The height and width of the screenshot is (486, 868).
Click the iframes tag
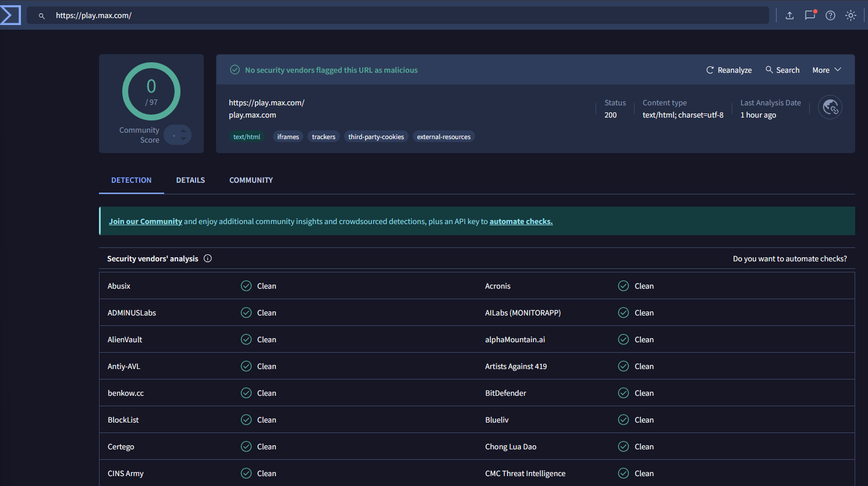click(288, 137)
